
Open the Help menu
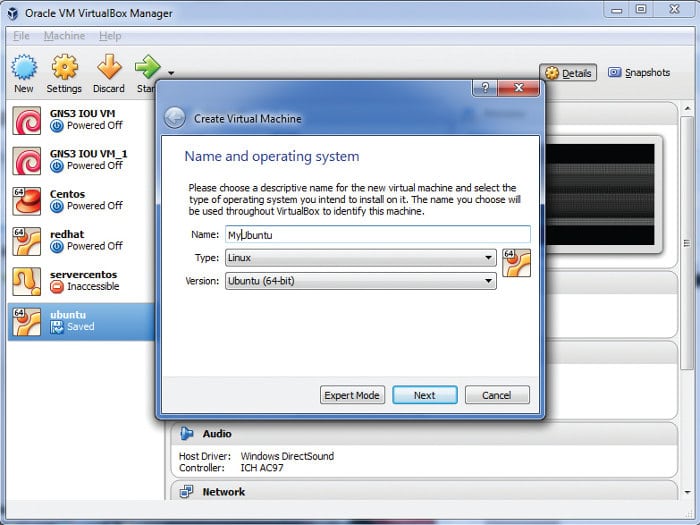pyautogui.click(x=110, y=36)
